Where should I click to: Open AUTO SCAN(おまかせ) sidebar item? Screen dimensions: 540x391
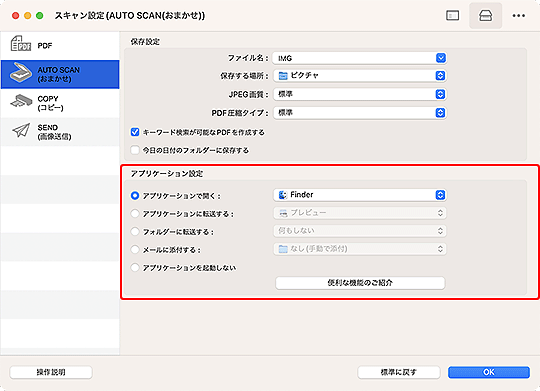(60, 74)
